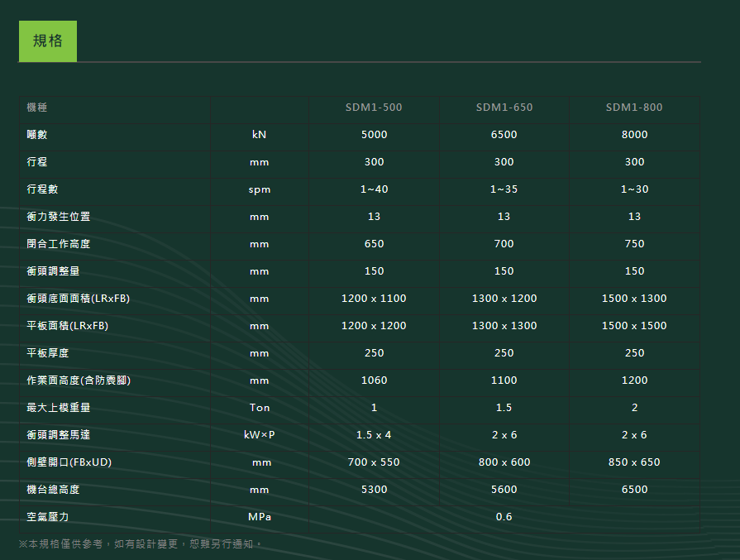The image size is (740, 560).
Task: Click the footnote about specification changes
Action: (x=141, y=543)
